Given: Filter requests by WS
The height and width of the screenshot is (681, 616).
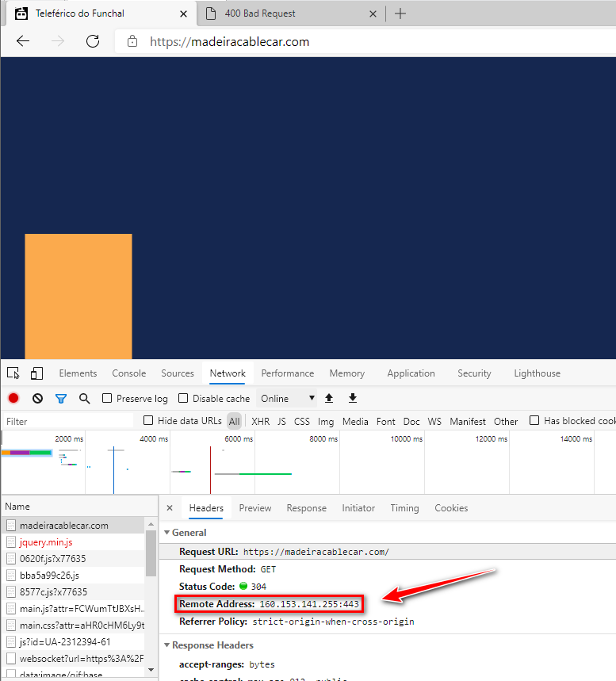Looking at the screenshot, I should point(434,421).
